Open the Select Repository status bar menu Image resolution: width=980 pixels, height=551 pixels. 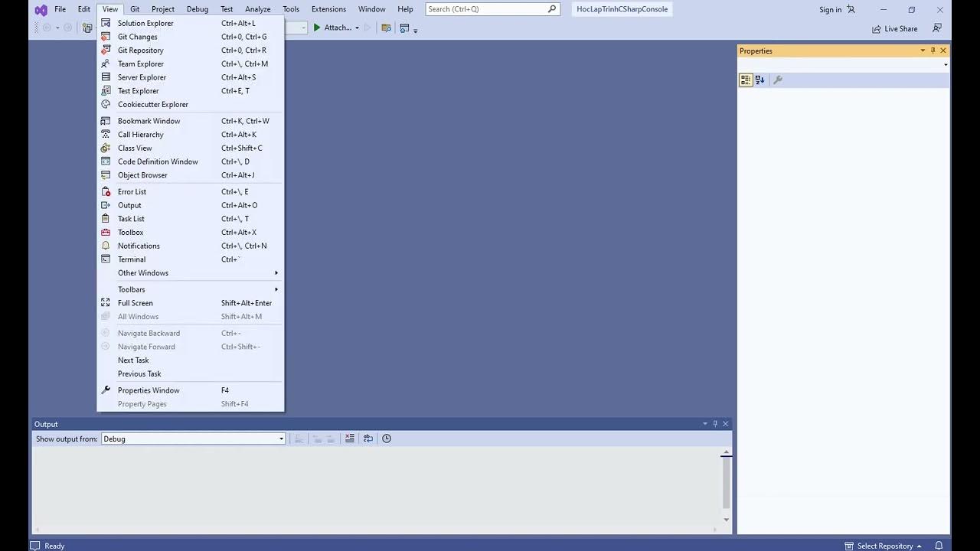883,546
